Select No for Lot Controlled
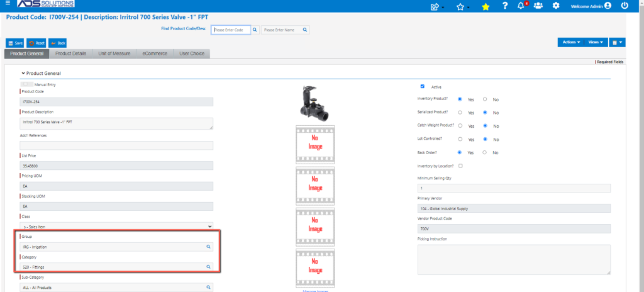 485,139
